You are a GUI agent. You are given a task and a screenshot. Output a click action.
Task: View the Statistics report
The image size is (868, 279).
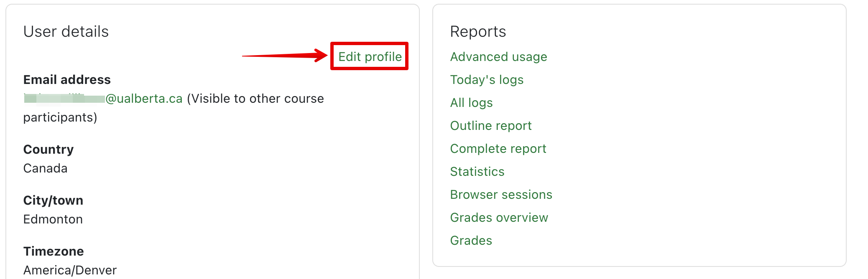point(477,172)
